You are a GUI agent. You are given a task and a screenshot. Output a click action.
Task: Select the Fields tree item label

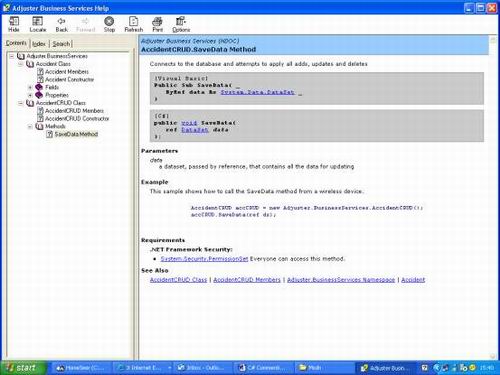[52, 87]
